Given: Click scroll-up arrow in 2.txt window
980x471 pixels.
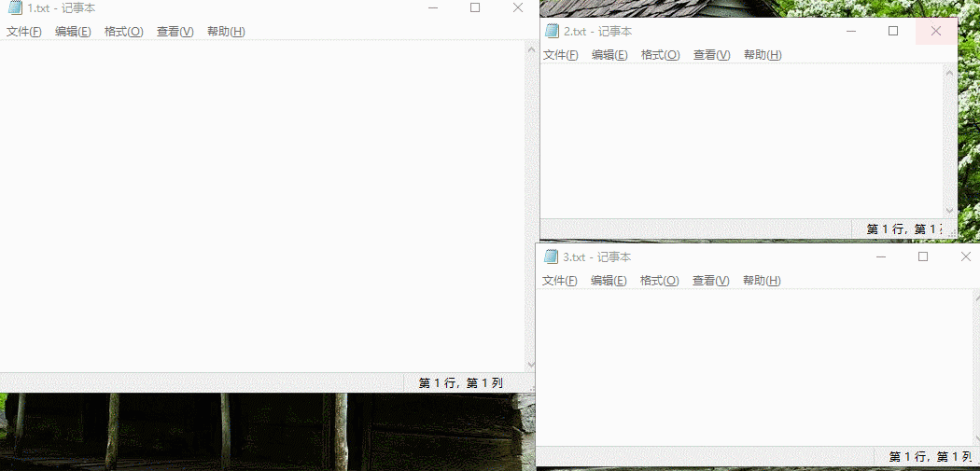Looking at the screenshot, I should pyautogui.click(x=950, y=71).
